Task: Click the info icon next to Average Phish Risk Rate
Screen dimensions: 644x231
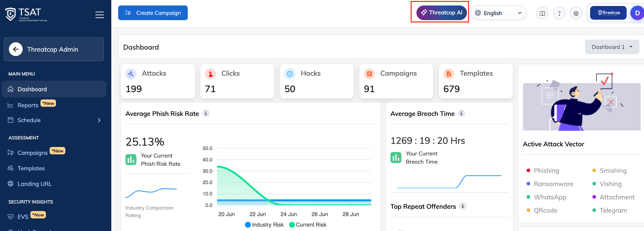Action: coord(206,113)
